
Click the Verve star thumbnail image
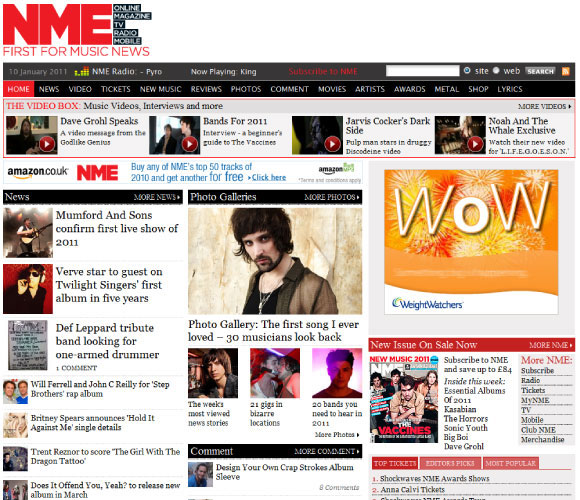coord(28,289)
